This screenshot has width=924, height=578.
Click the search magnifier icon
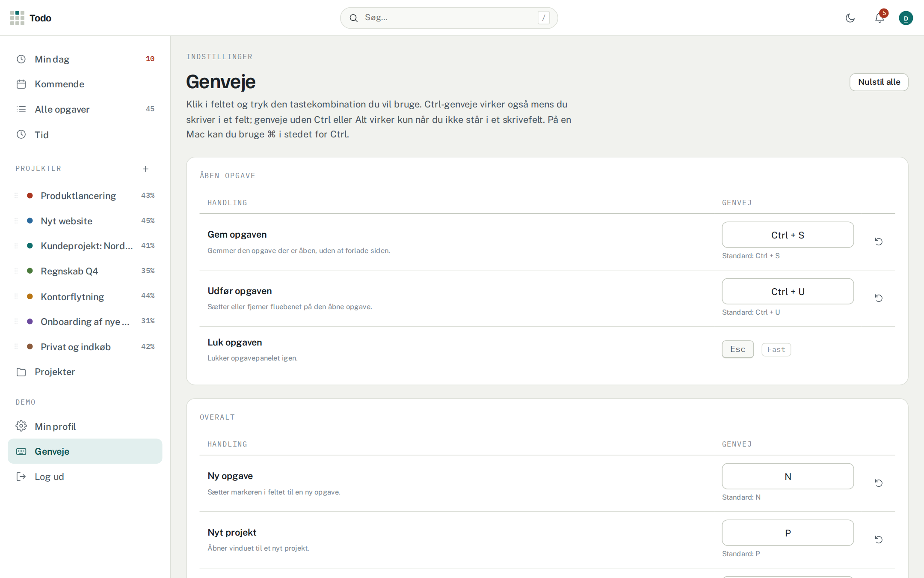click(x=353, y=18)
